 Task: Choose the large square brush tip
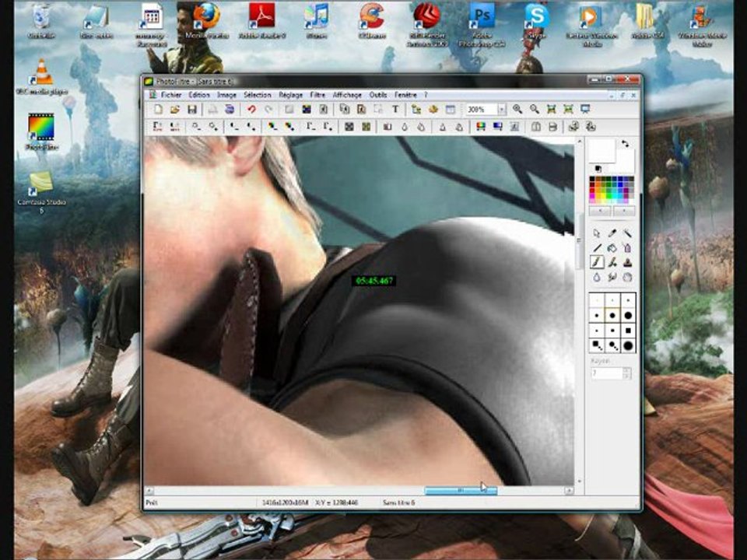pos(628,331)
